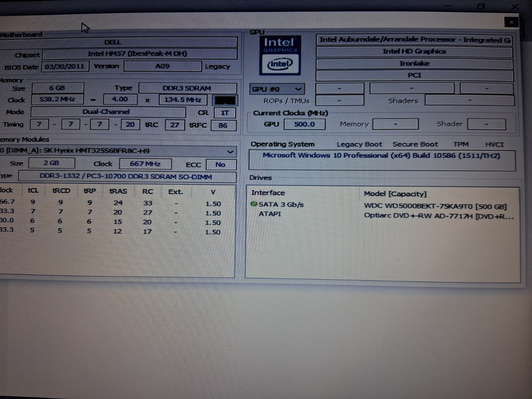Click the ATAPI interface entry
This screenshot has height=399, width=532.
(270, 214)
